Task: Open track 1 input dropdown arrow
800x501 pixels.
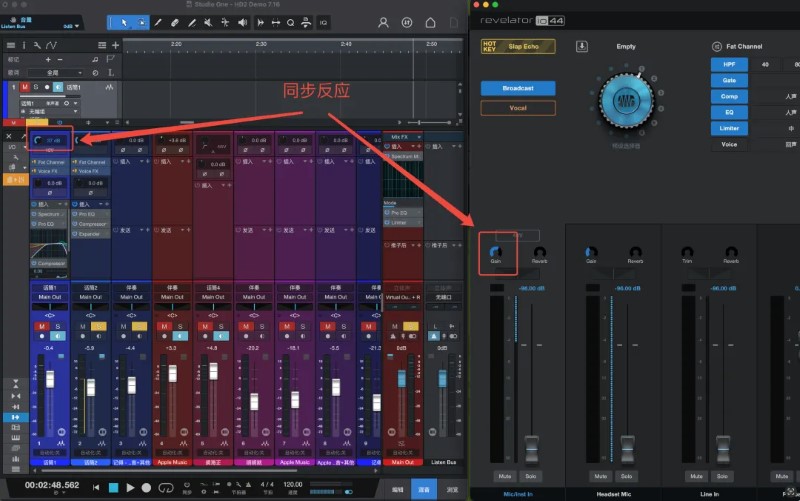Action: coord(76,103)
